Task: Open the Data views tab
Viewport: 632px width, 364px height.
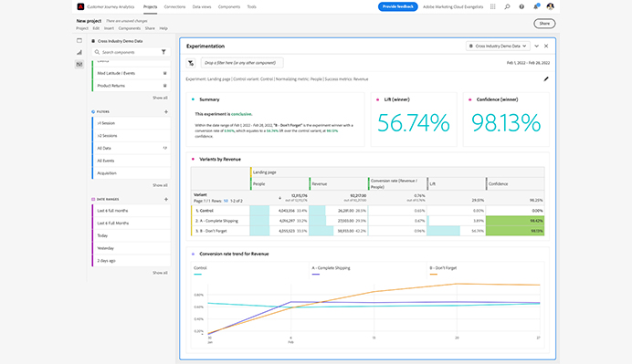Action: pyautogui.click(x=202, y=7)
